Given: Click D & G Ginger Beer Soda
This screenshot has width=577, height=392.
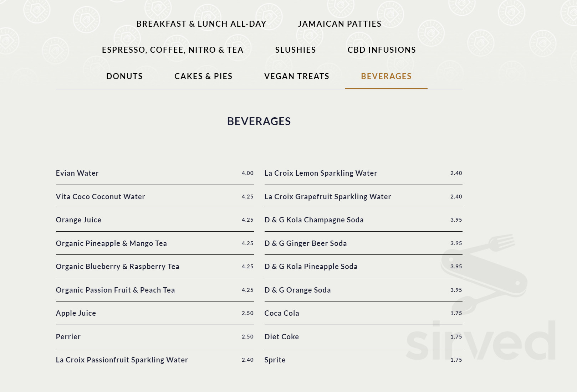Looking at the screenshot, I should (x=305, y=243).
